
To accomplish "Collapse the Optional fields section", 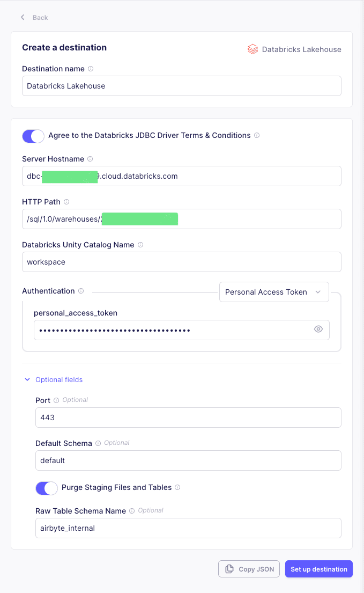I will click(x=54, y=379).
